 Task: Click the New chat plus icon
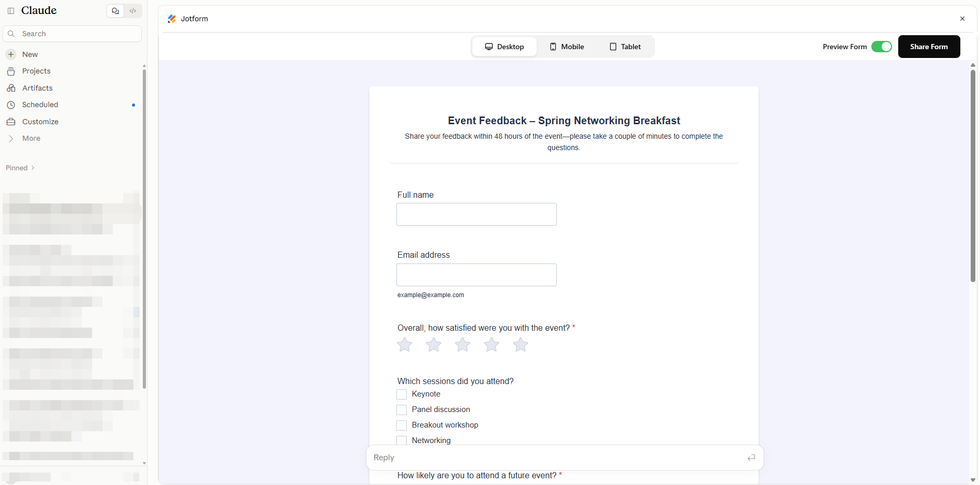11,54
